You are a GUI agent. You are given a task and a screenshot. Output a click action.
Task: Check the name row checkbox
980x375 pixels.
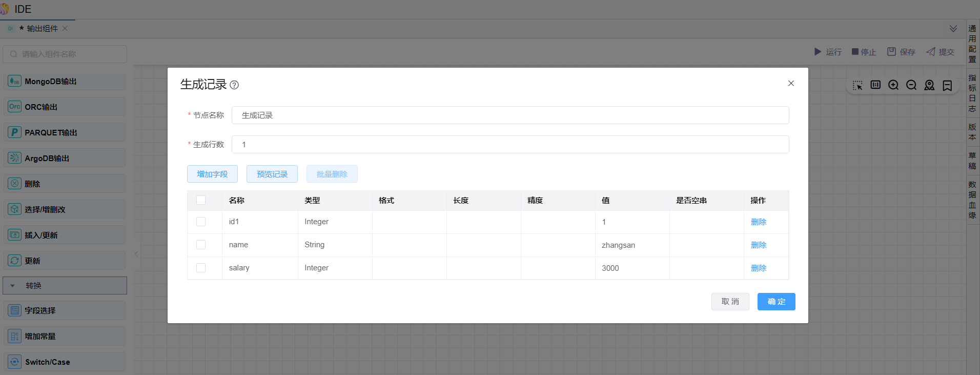pyautogui.click(x=201, y=245)
